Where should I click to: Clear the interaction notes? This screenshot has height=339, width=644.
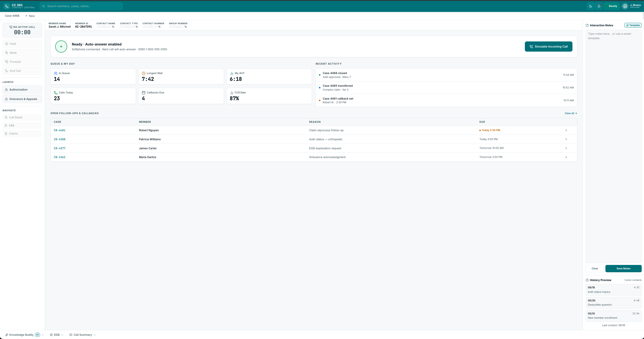[595, 269]
